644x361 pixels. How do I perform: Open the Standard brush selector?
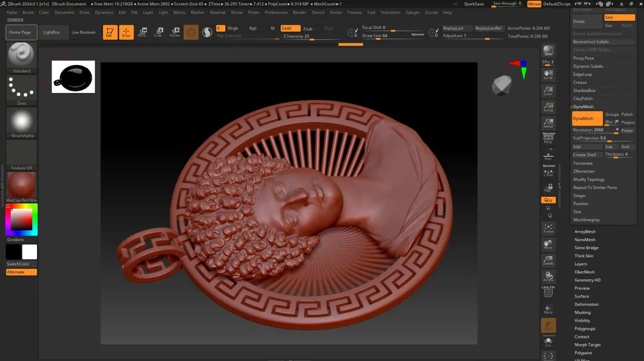tap(21, 57)
